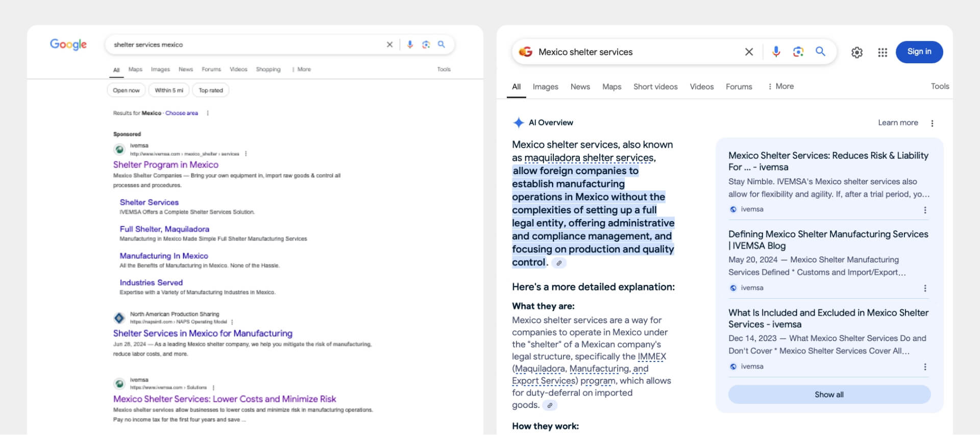Apply the 'Open now' filter chip
Image resolution: width=980 pixels, height=435 pixels.
point(126,90)
